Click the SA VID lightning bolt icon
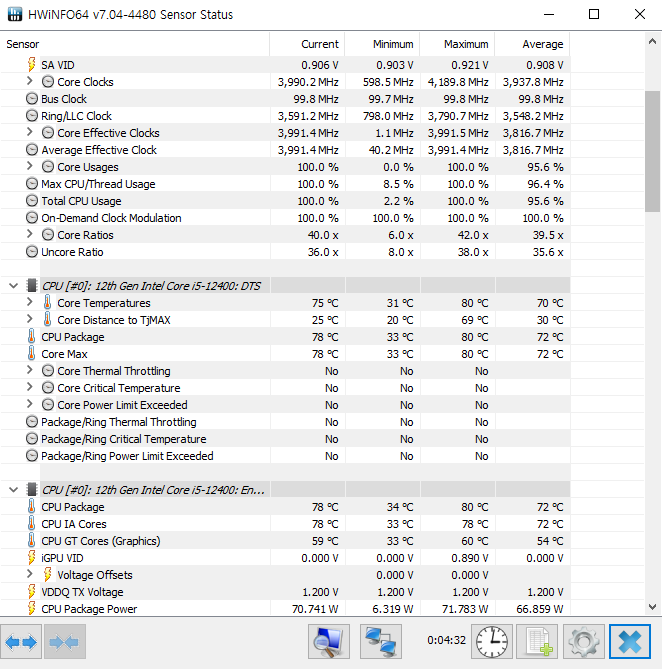 tap(32, 65)
